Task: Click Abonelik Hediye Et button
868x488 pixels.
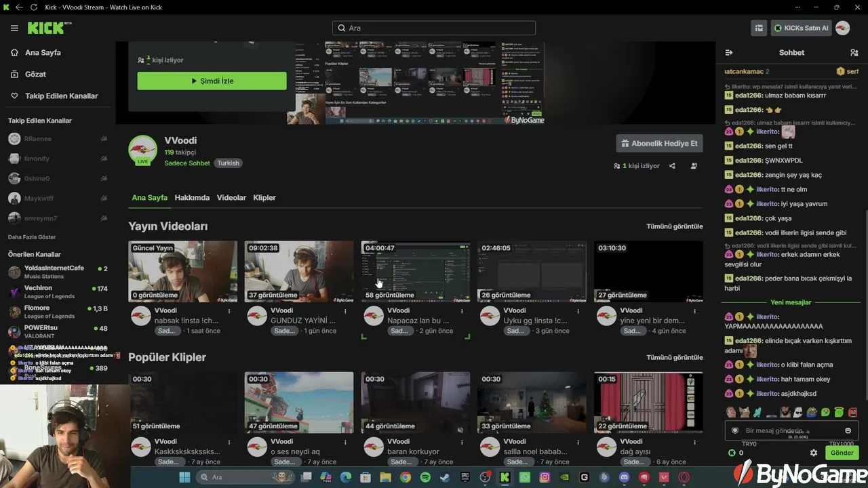Action: 659,144
